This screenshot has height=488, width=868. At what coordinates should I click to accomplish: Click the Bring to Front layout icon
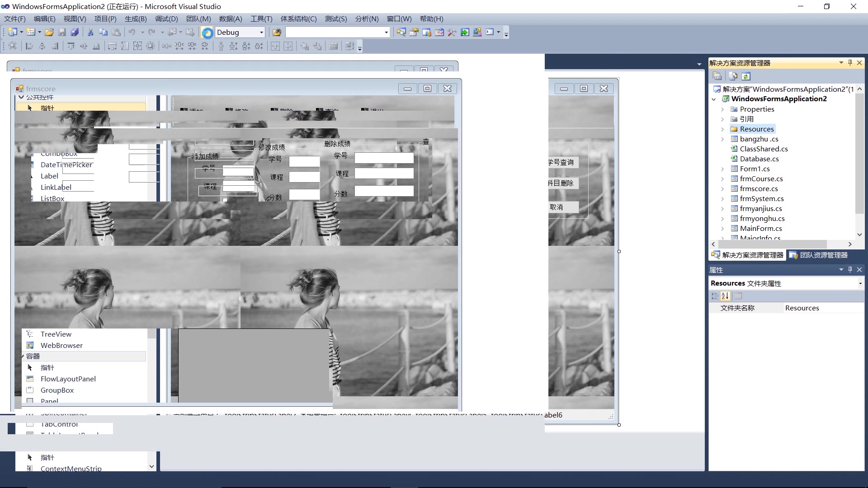(x=305, y=46)
